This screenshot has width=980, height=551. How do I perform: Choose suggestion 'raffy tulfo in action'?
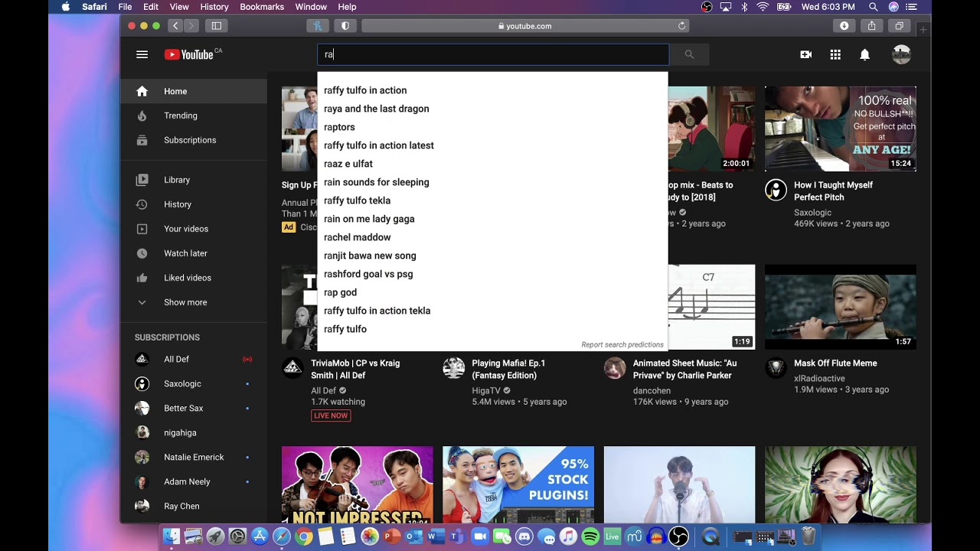point(492,90)
